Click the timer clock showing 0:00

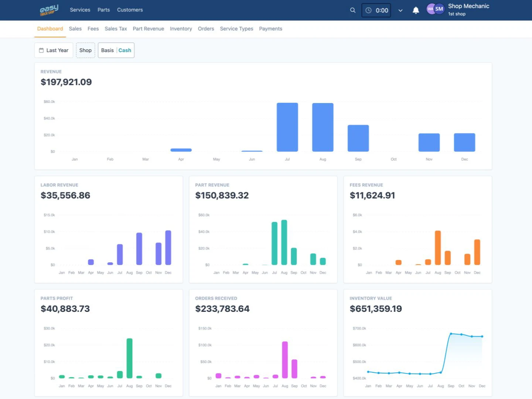[376, 10]
